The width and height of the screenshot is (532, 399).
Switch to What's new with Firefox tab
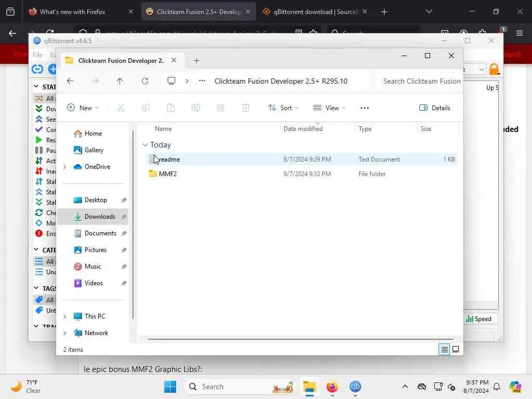(81, 11)
